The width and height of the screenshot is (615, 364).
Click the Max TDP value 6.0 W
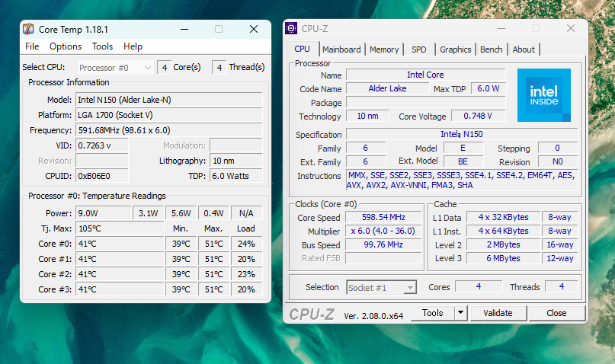pyautogui.click(x=488, y=88)
